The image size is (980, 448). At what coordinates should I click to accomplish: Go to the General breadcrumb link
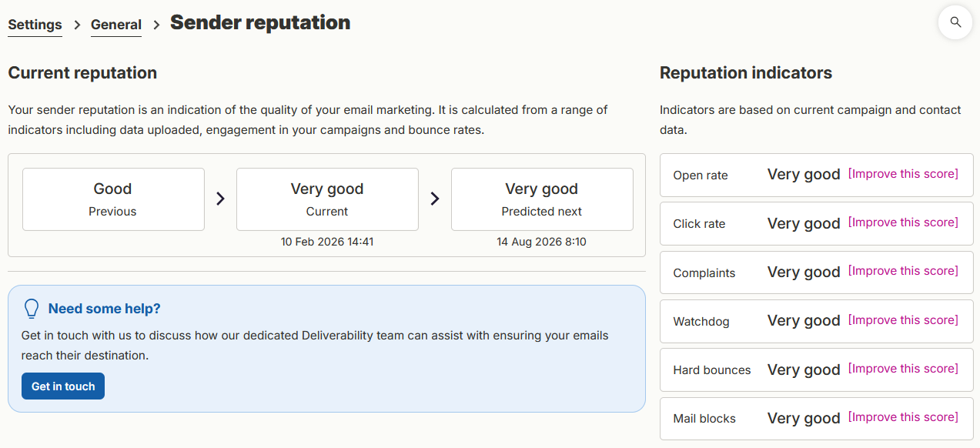pyautogui.click(x=116, y=25)
